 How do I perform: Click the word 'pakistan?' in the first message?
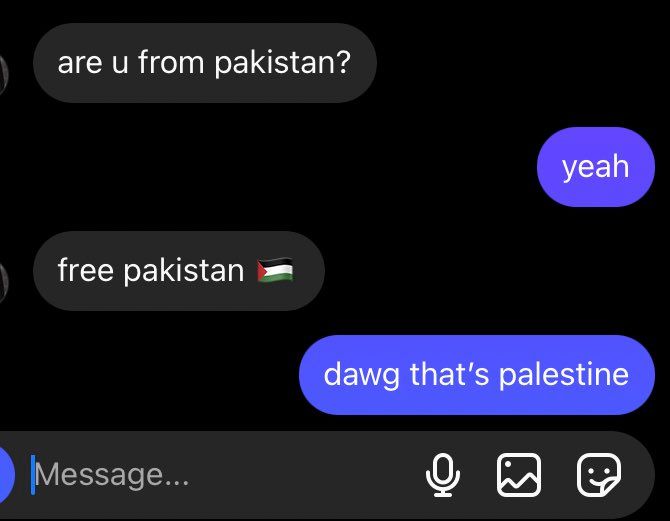(282, 63)
